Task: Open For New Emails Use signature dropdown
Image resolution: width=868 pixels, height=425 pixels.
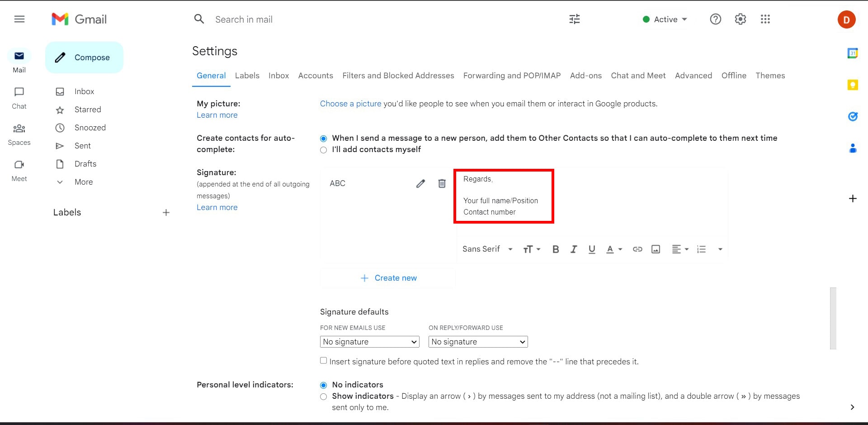Action: click(x=369, y=342)
